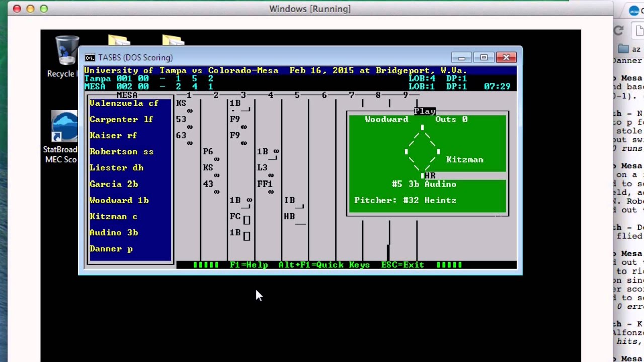
Task: Select batter Carpenter lf in lineup
Action: 121,119
